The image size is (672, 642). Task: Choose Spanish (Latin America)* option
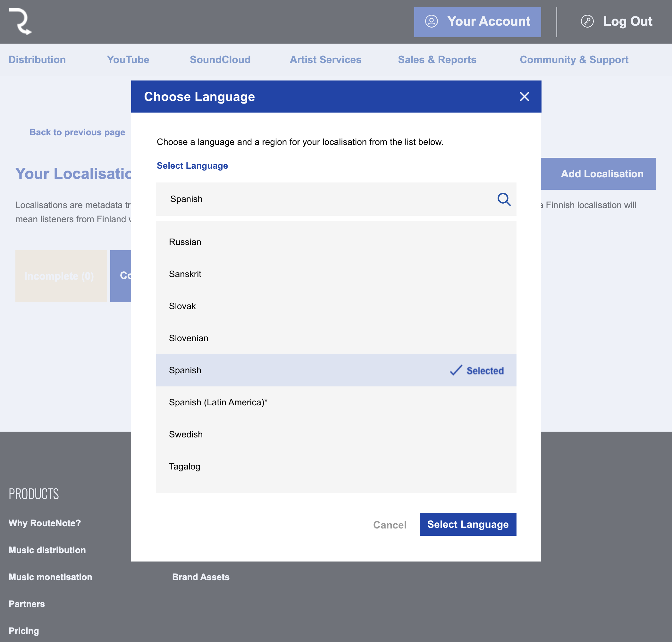click(218, 402)
